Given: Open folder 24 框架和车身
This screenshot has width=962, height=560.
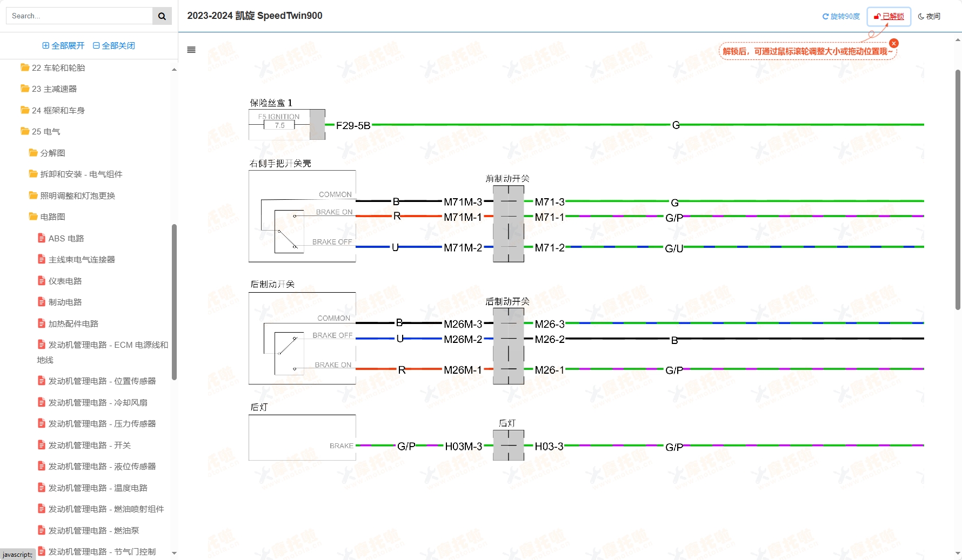Looking at the screenshot, I should (x=58, y=111).
